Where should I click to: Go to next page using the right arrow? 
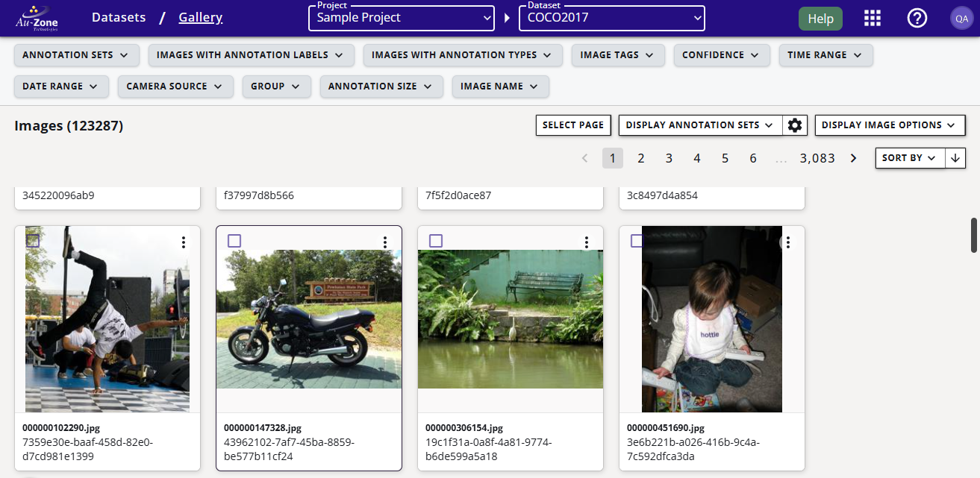click(853, 157)
